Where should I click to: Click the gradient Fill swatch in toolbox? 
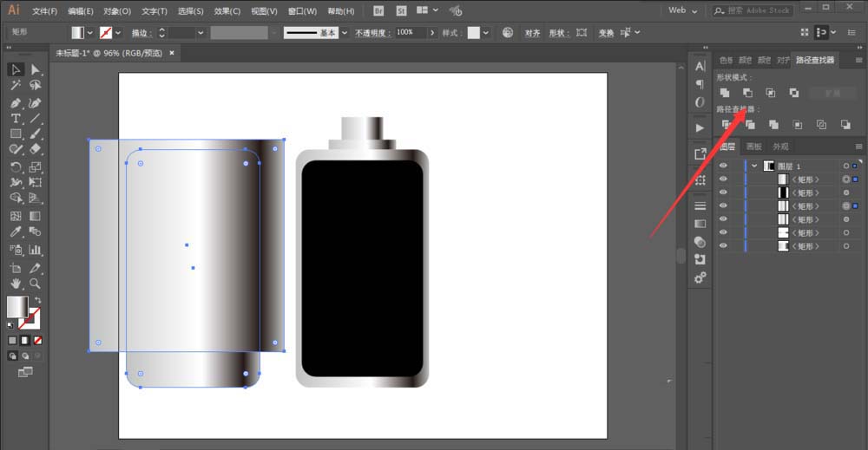17,307
